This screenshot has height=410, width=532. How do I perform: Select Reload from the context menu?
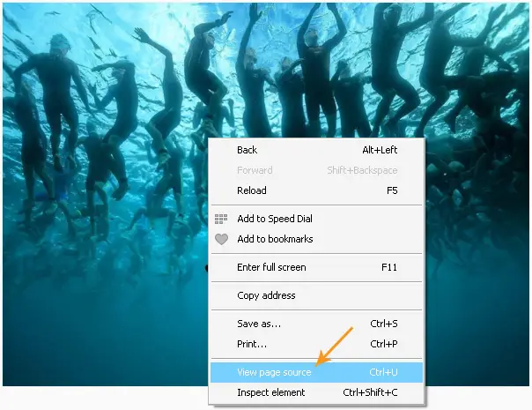click(316, 190)
